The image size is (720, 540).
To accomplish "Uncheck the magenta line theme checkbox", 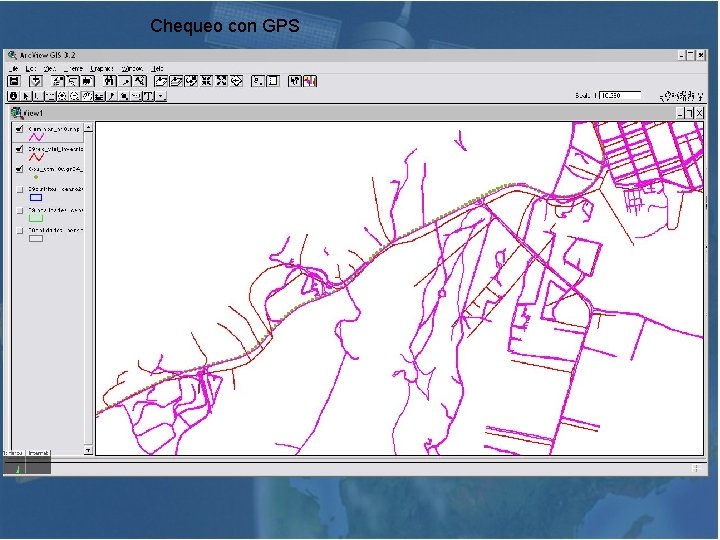I will click(19, 129).
